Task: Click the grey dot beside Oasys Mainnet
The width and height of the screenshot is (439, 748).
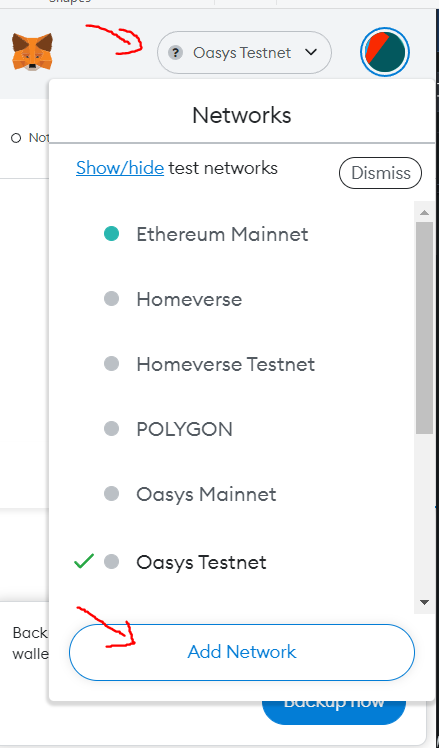Action: [111, 494]
